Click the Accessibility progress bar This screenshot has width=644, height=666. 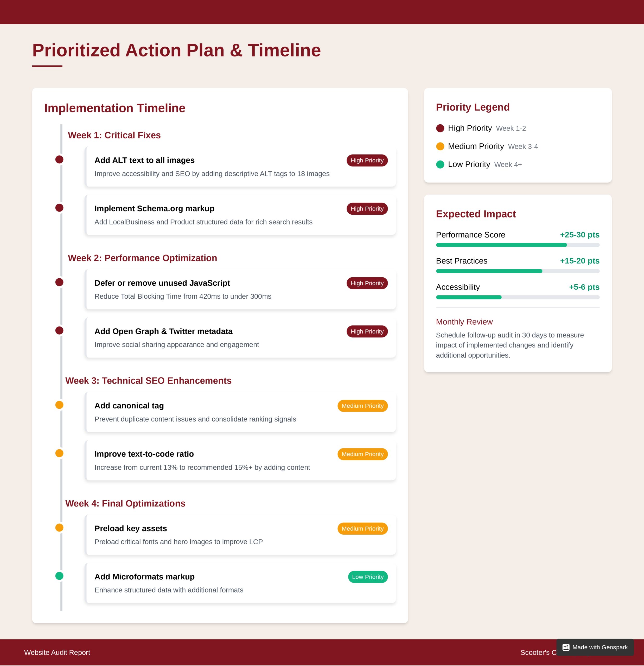(518, 297)
